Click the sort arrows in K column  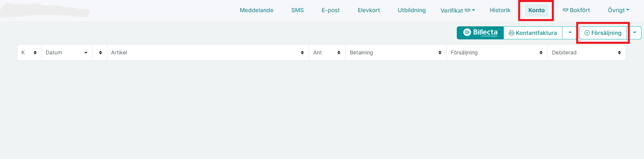coord(35,53)
